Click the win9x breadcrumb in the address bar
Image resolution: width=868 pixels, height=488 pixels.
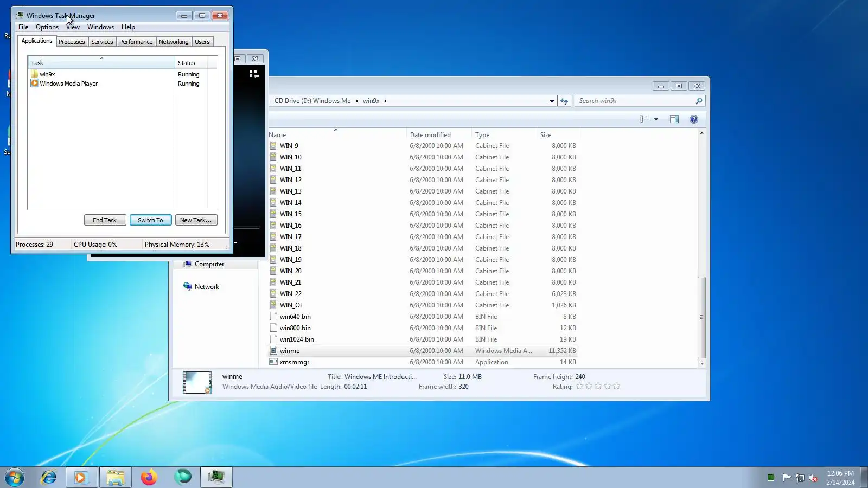[x=371, y=101]
